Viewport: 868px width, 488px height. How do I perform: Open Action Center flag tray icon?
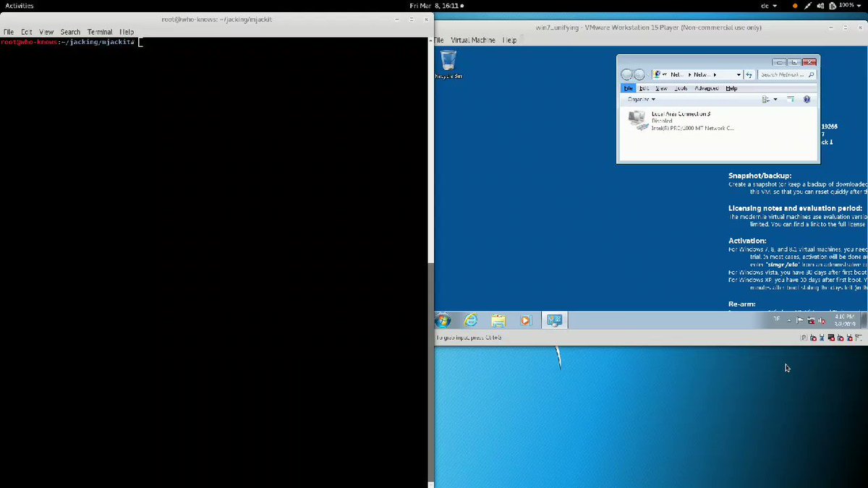[799, 320]
